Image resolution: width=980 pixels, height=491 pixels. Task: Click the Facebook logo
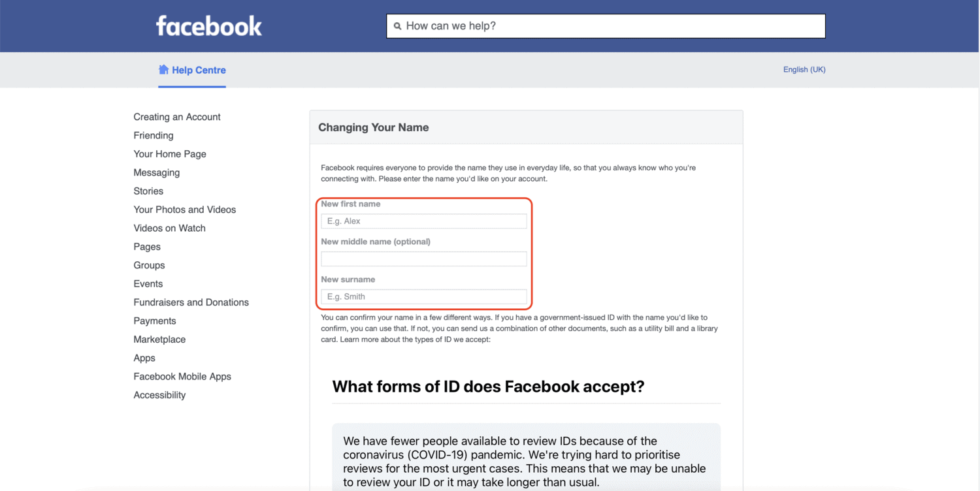point(208,26)
